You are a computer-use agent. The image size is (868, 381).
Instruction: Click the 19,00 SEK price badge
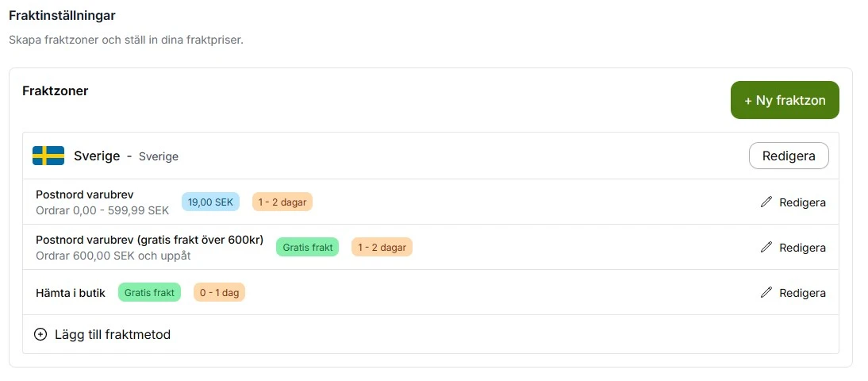point(210,202)
